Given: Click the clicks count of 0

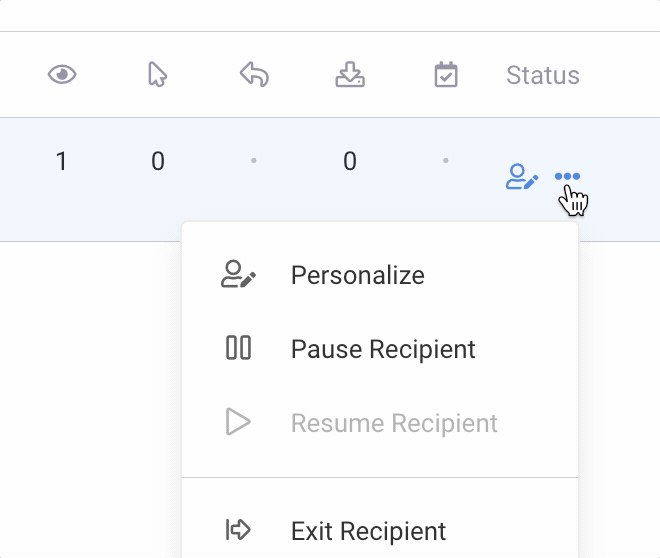Looking at the screenshot, I should [x=157, y=161].
